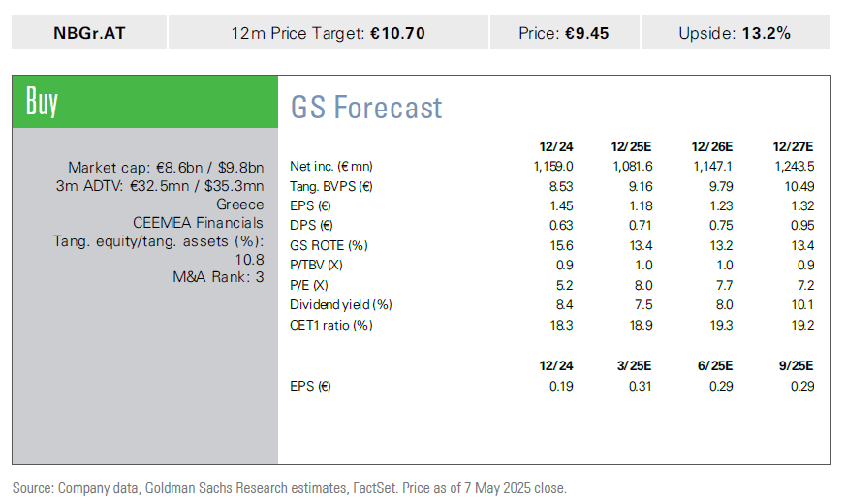Select the Market cap line

tap(166, 168)
